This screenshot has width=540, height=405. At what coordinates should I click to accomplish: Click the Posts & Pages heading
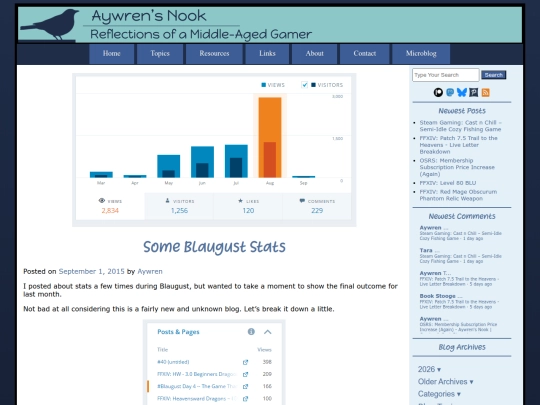(x=178, y=332)
